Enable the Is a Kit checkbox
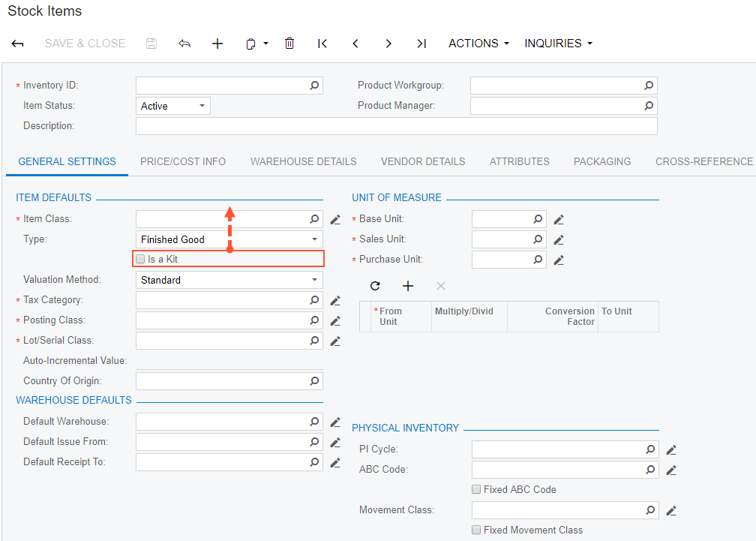Image resolution: width=756 pixels, height=541 pixels. pos(140,260)
